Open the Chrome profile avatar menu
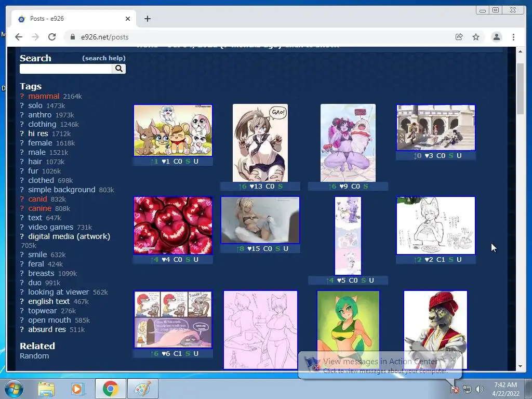The height and width of the screenshot is (399, 532). pos(496,37)
